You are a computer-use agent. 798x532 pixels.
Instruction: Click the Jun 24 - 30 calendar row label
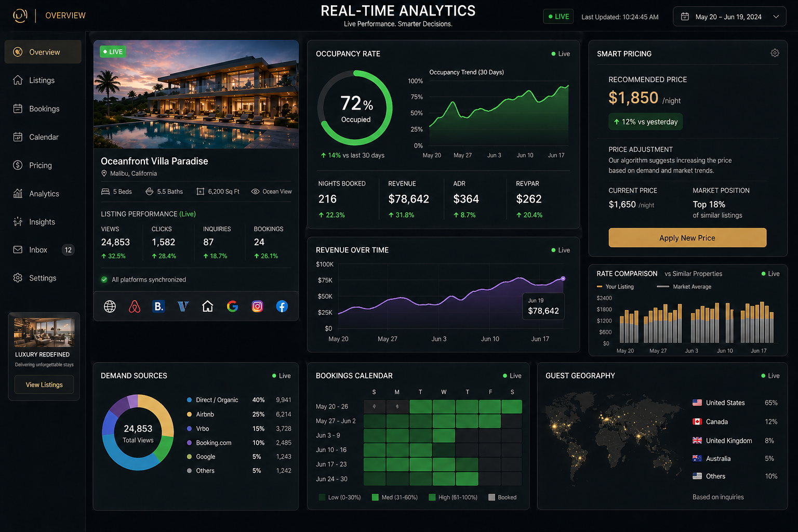331,479
